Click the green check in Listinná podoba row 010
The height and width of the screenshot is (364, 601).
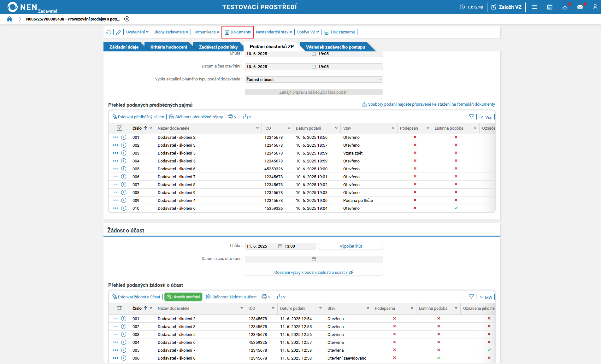(x=456, y=208)
